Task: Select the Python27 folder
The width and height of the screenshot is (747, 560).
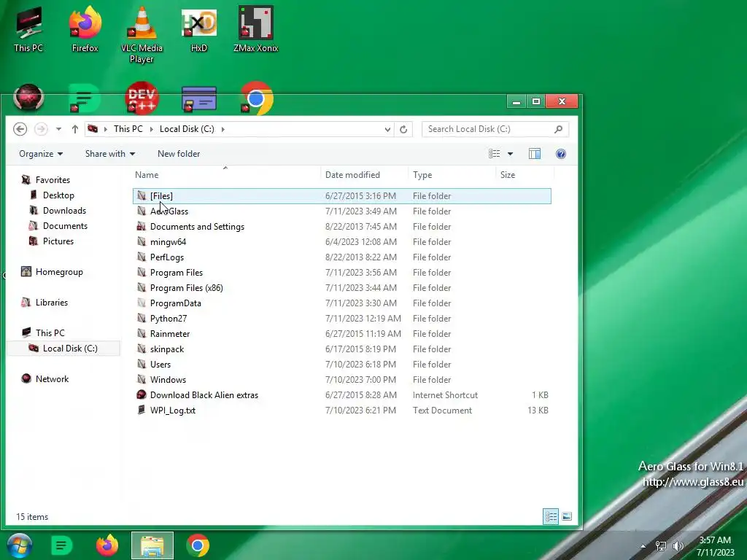Action: pos(341,319)
